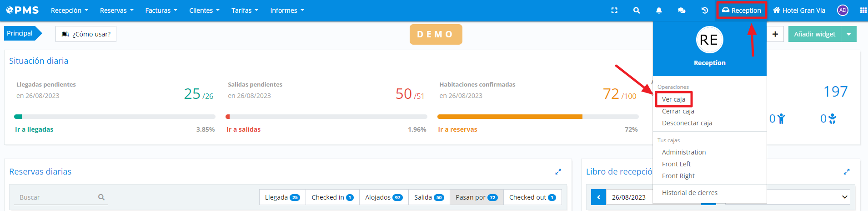Open the search magnifier in top bar
Viewport: 868px width, 211px height.
pyautogui.click(x=637, y=10)
